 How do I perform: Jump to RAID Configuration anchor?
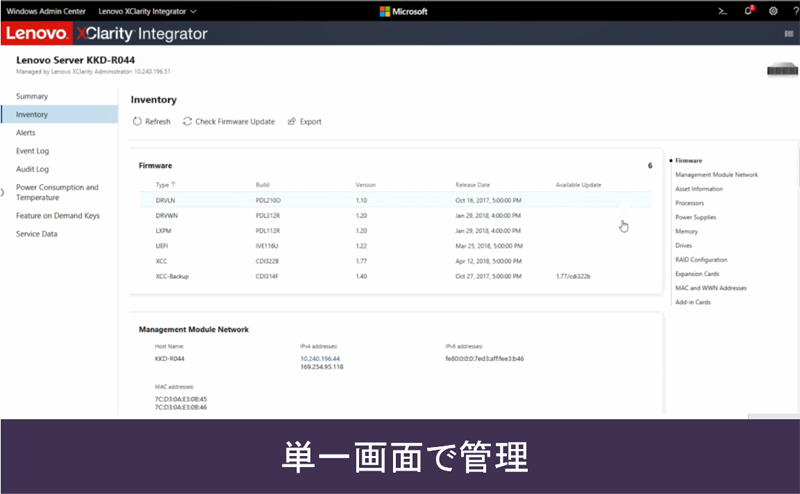tap(701, 260)
